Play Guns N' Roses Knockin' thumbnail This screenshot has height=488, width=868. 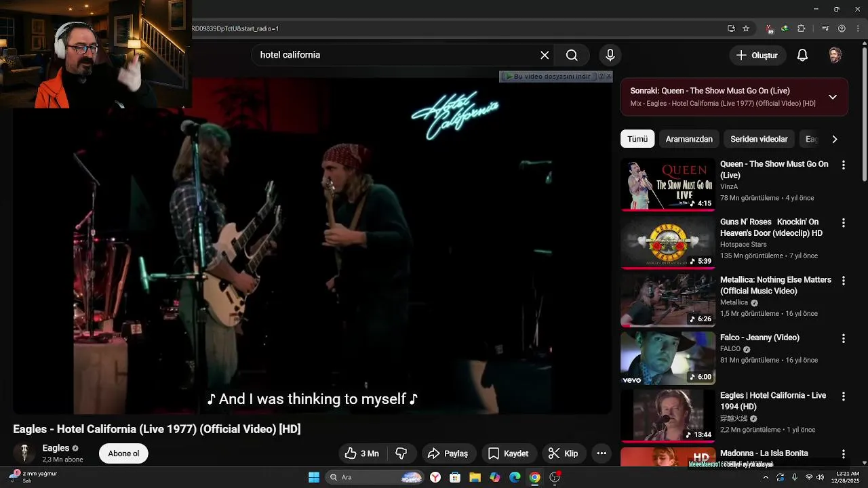coord(668,243)
